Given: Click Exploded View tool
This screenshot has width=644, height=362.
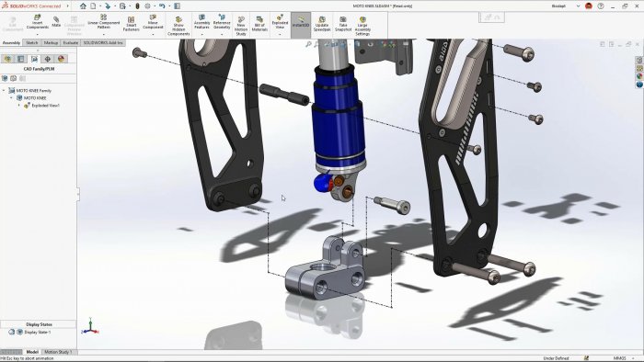Looking at the screenshot, I should point(280,22).
